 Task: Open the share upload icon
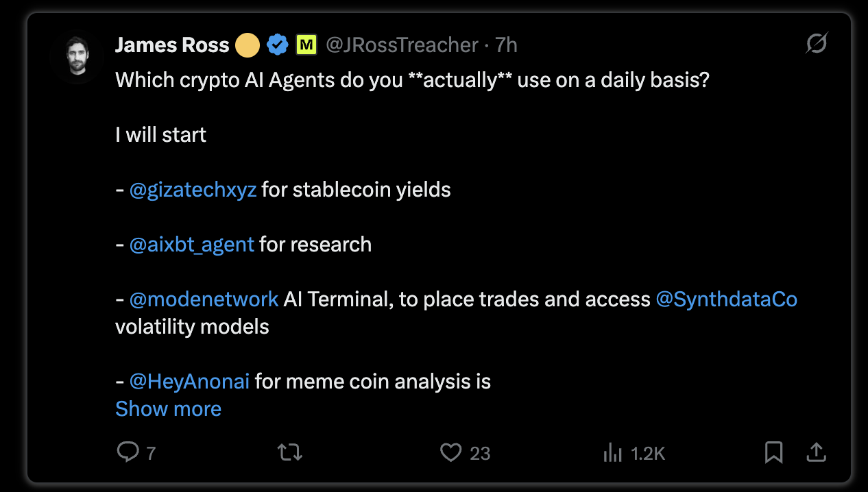[x=815, y=452]
